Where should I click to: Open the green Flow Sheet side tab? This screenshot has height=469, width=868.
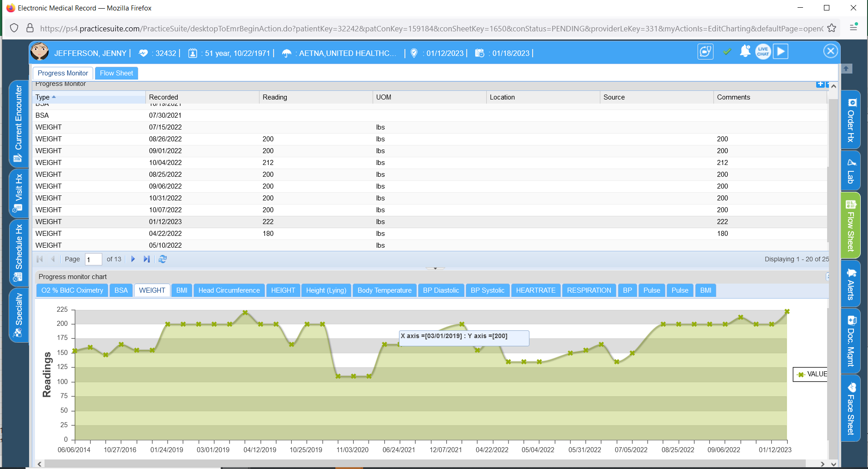tap(851, 225)
